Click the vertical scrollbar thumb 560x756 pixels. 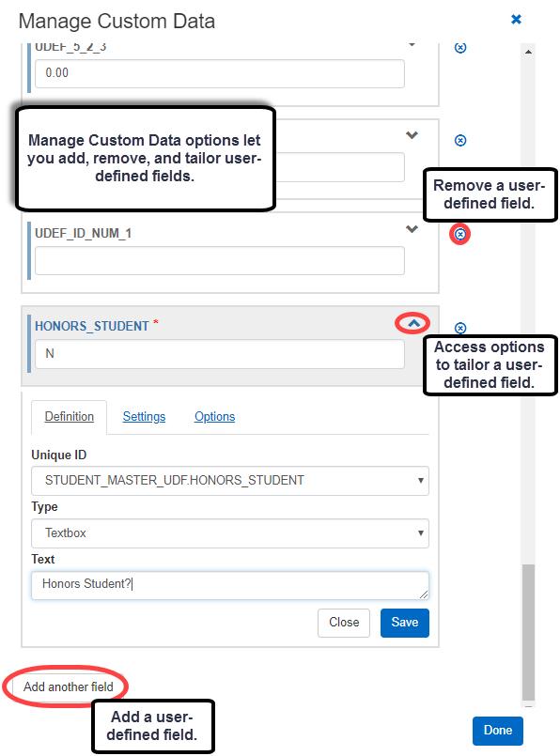528,632
